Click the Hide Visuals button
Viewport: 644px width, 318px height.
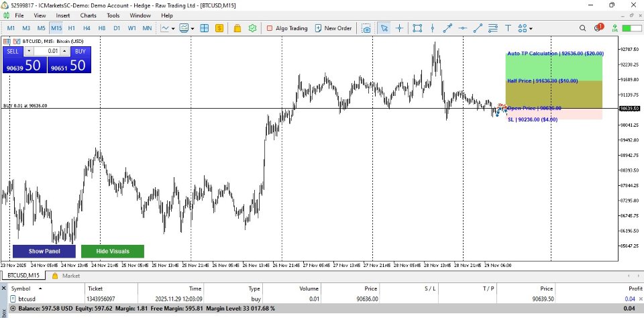[113, 252]
